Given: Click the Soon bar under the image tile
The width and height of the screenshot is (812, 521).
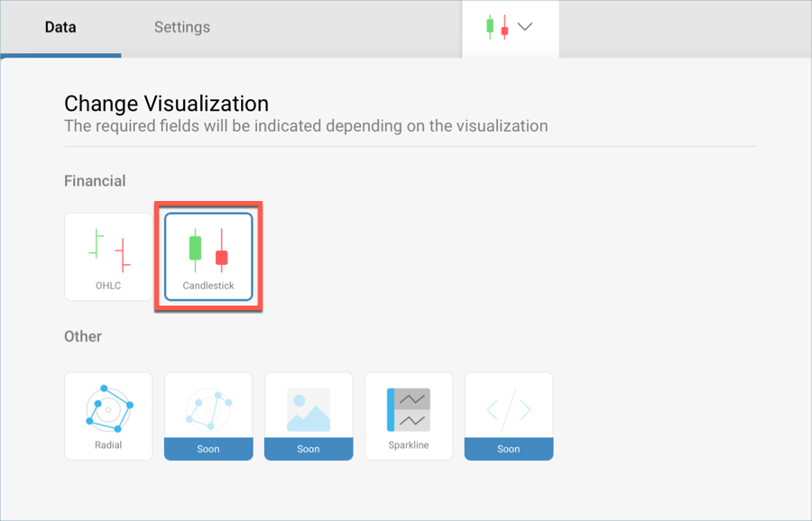Looking at the screenshot, I should (309, 449).
